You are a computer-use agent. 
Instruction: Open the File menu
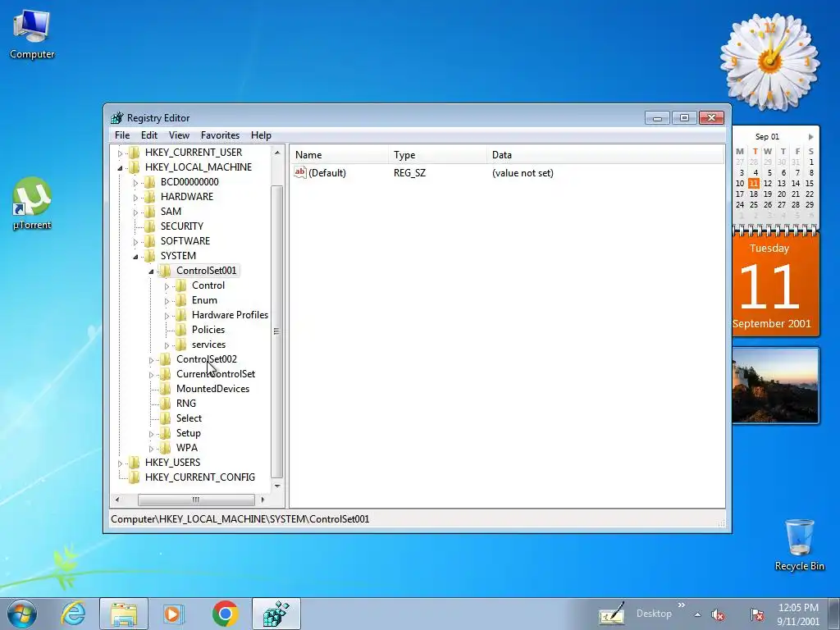pyautogui.click(x=122, y=135)
